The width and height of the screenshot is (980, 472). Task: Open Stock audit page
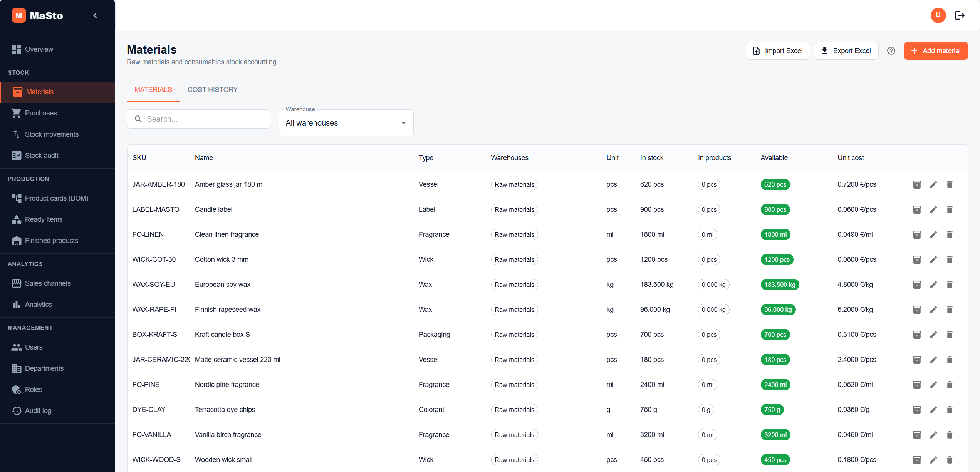point(58,156)
